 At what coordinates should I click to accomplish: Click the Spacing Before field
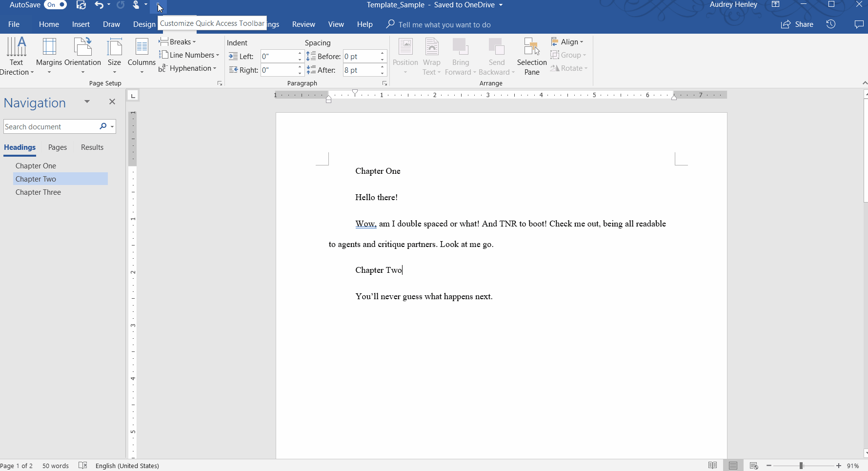[361, 57]
